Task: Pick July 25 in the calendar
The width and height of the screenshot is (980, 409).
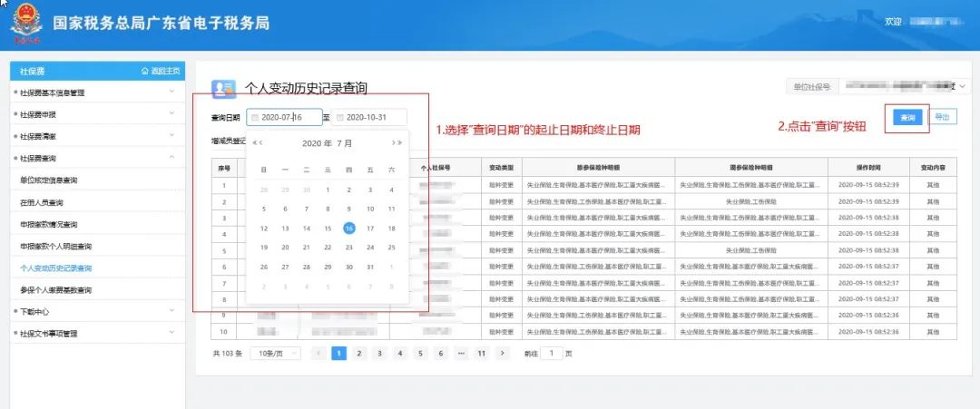Action: pyautogui.click(x=391, y=248)
